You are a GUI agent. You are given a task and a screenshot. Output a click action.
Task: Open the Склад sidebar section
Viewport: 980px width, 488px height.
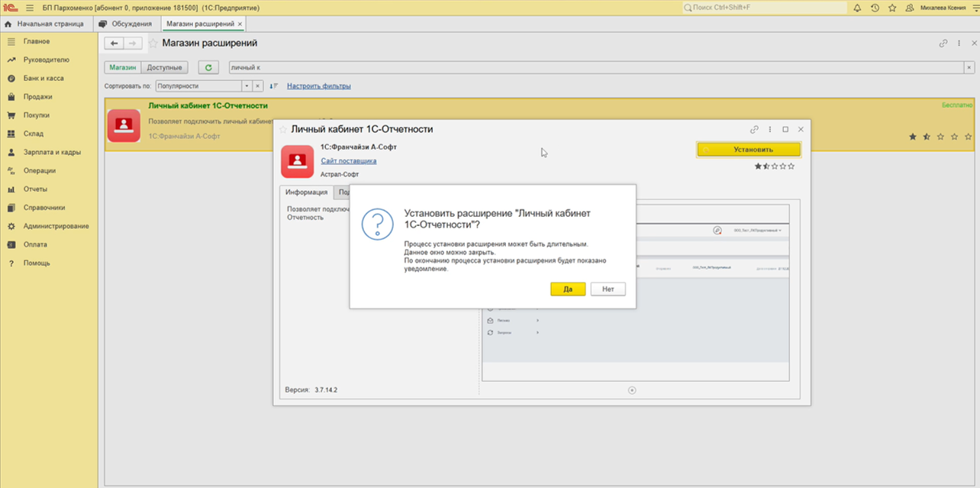tap(34, 134)
